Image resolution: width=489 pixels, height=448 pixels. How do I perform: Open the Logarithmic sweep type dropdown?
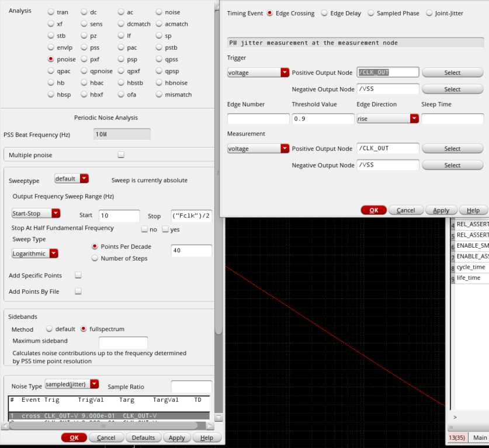coord(36,253)
